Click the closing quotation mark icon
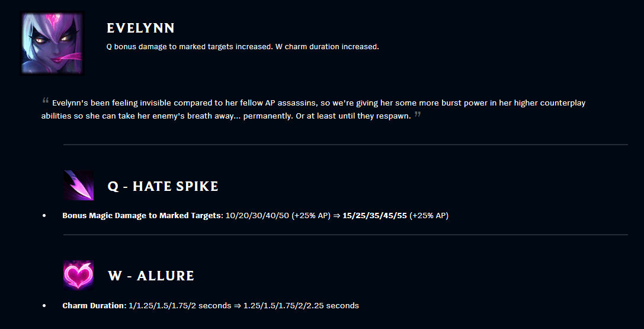644x329 pixels. [x=418, y=114]
